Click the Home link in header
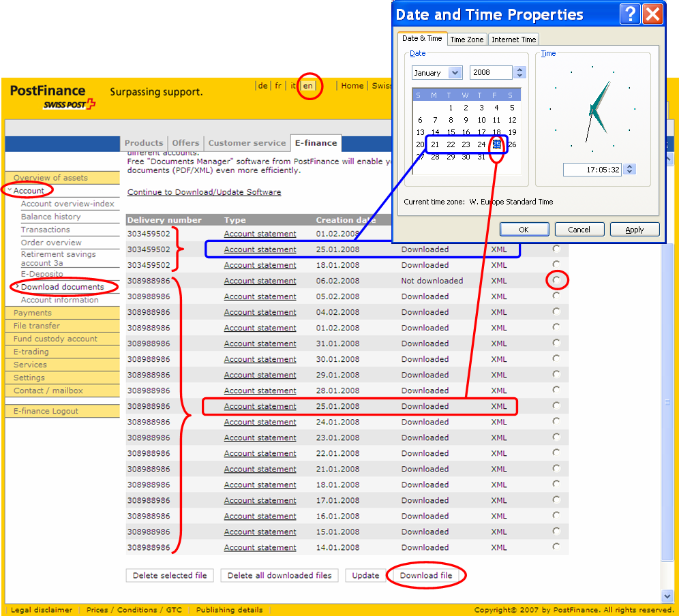The height and width of the screenshot is (616, 679). 352,86
